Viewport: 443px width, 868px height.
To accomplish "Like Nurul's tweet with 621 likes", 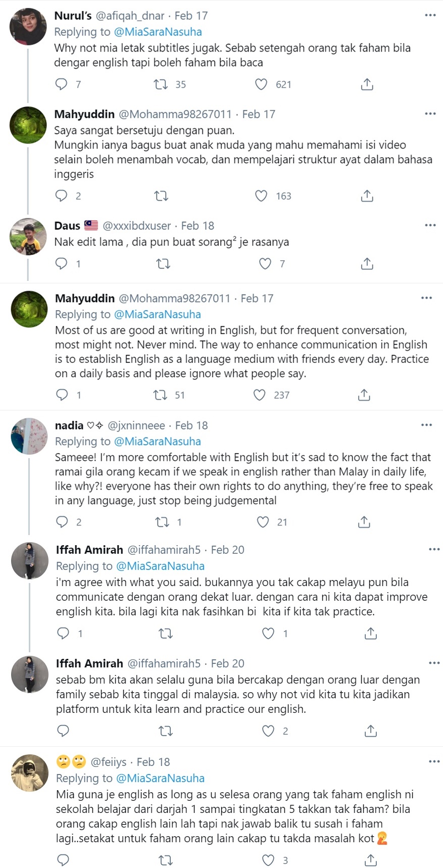I will 261,84.
